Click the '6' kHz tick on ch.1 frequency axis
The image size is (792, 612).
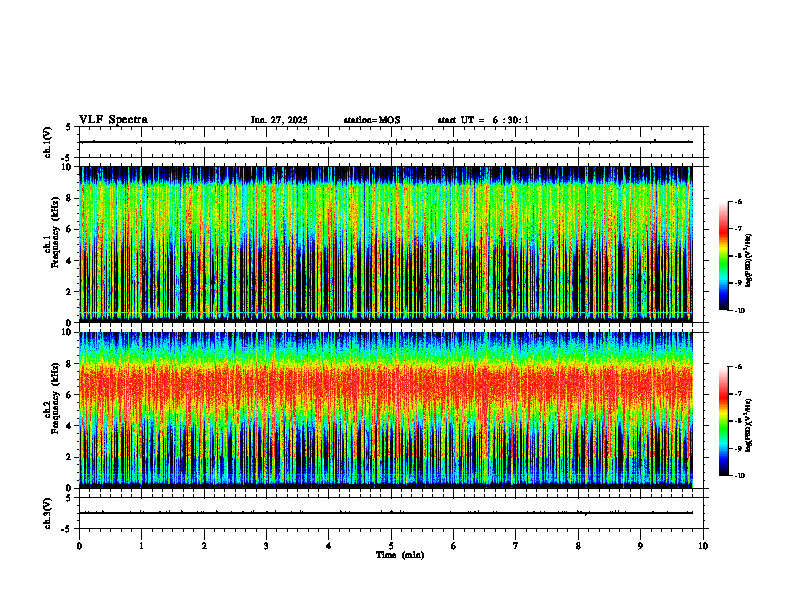pyautogui.click(x=69, y=229)
